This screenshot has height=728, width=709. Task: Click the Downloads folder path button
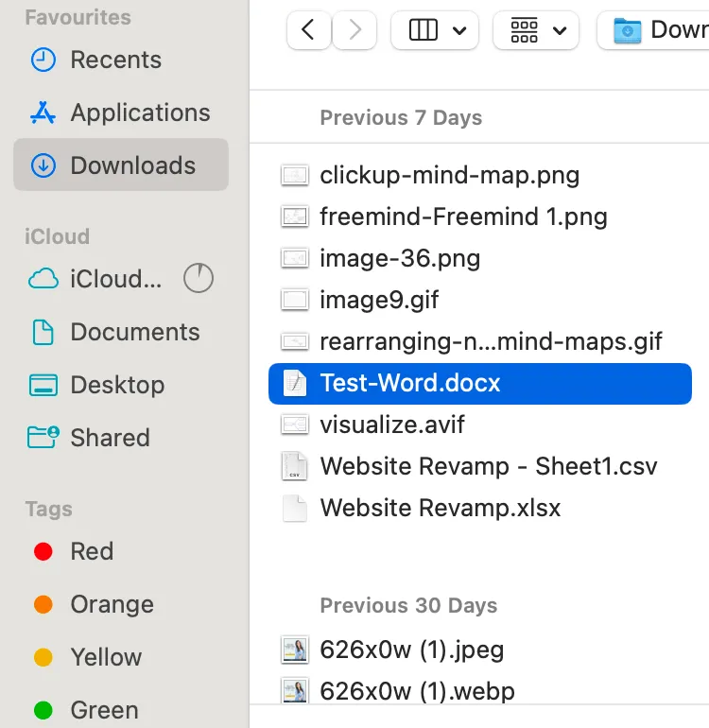click(657, 30)
